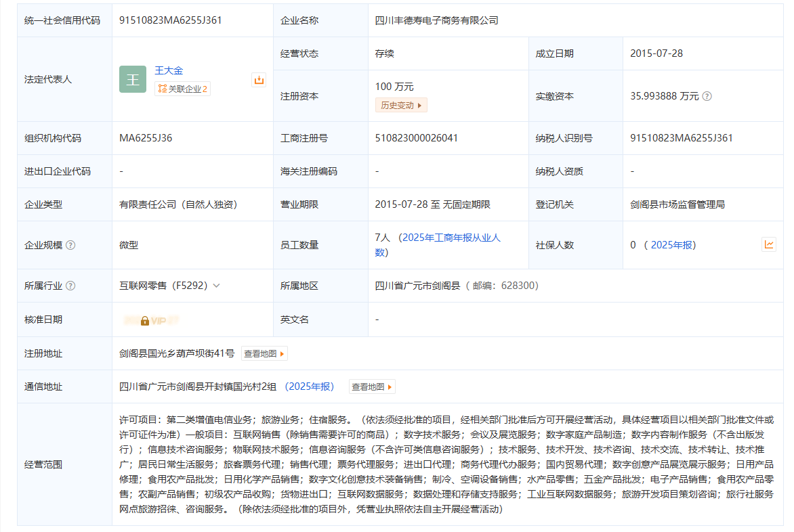Open 2025年工商年报从业人数 link

pos(438,245)
